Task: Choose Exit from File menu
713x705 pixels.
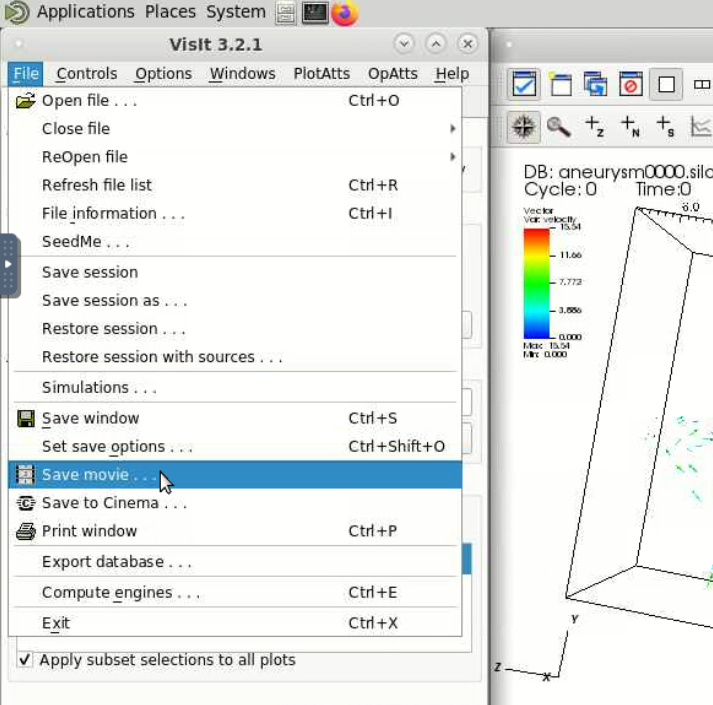Action: pos(235,623)
